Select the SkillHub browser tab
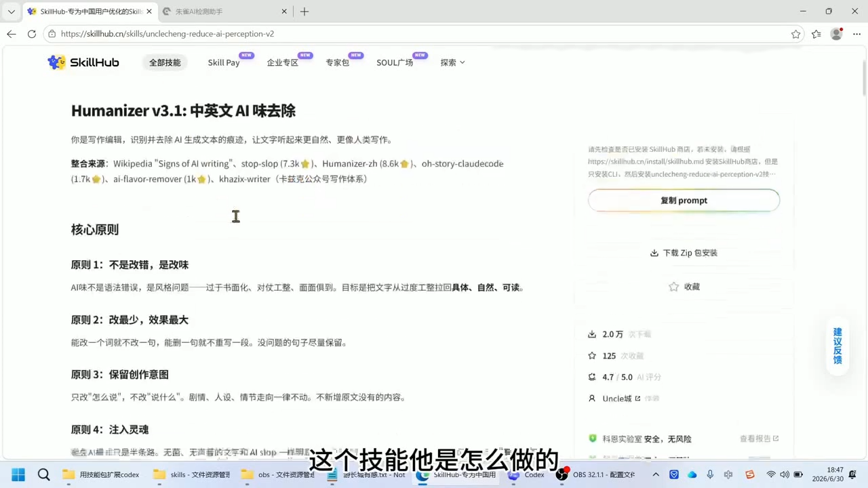Viewport: 868px width, 488px height. (90, 12)
